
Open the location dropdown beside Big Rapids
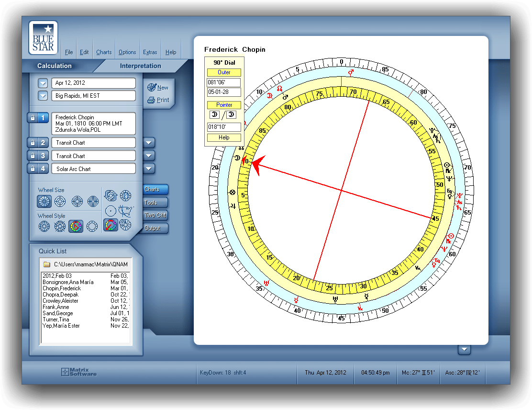pyautogui.click(x=43, y=96)
